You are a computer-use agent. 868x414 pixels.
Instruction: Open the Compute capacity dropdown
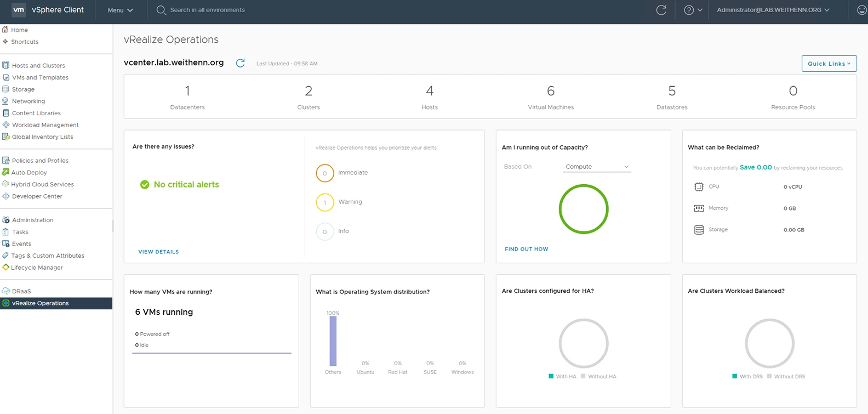[x=597, y=167]
